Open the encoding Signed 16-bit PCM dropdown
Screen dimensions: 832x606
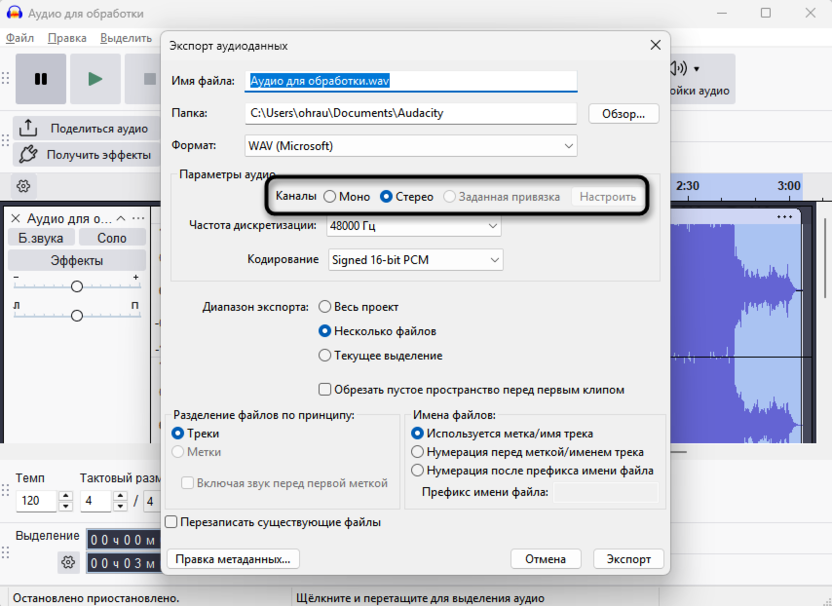[415, 260]
